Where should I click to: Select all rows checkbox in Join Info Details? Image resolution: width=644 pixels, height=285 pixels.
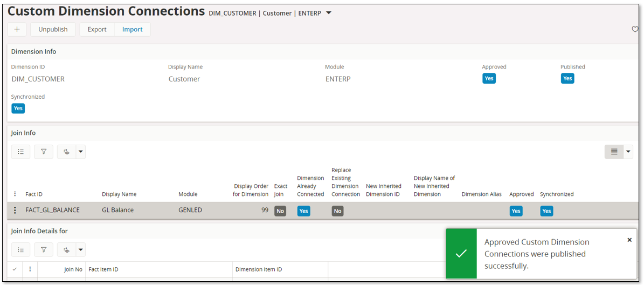(15, 269)
